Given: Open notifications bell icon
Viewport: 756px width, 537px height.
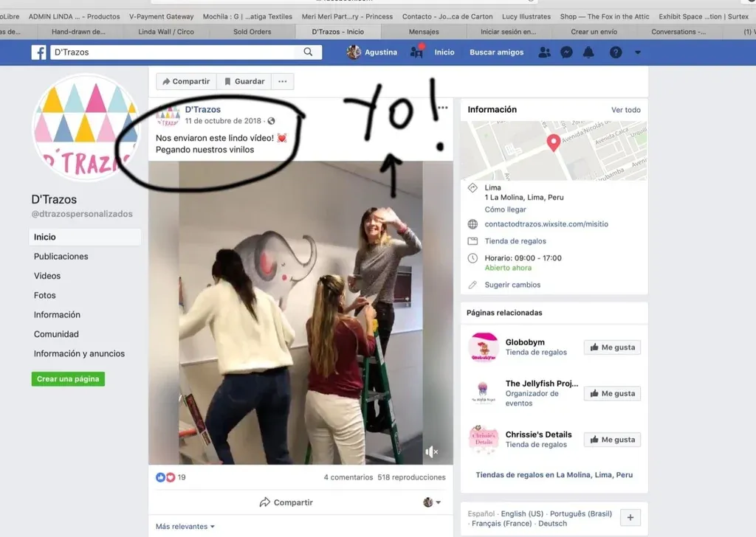Looking at the screenshot, I should point(588,52).
